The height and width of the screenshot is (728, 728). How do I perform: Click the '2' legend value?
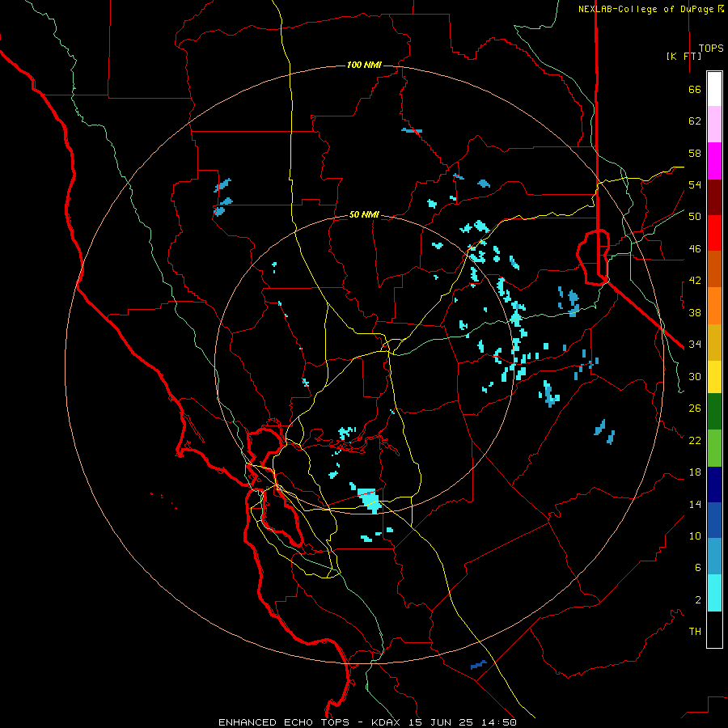(697, 600)
